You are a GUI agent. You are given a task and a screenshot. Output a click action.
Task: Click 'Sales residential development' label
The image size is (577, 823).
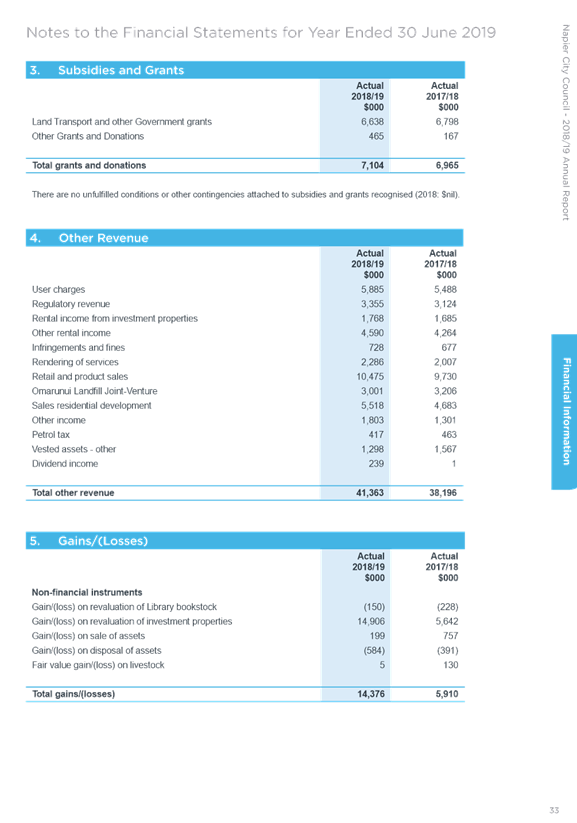point(91,406)
